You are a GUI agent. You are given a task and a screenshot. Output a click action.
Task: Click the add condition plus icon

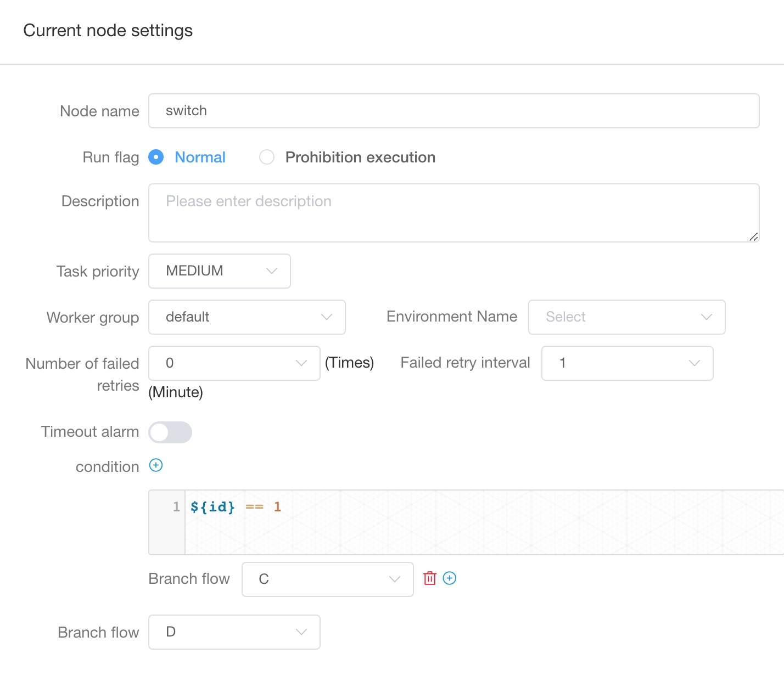tap(156, 465)
